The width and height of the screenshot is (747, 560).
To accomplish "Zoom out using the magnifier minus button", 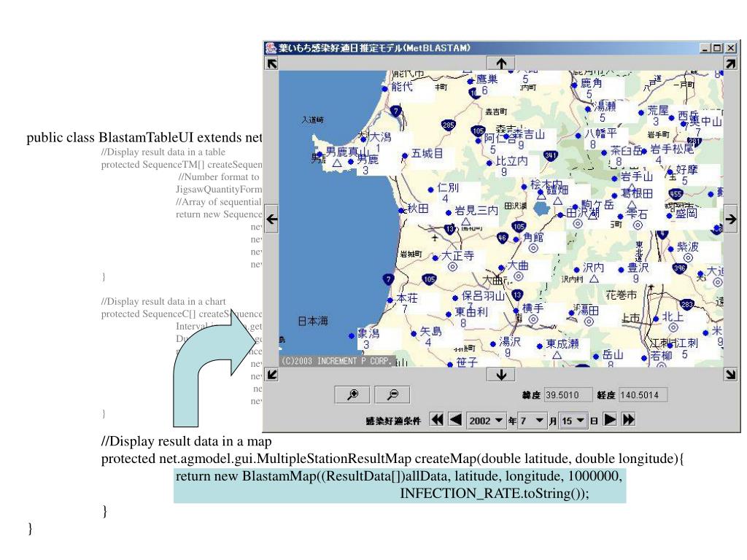I will pyautogui.click(x=392, y=394).
